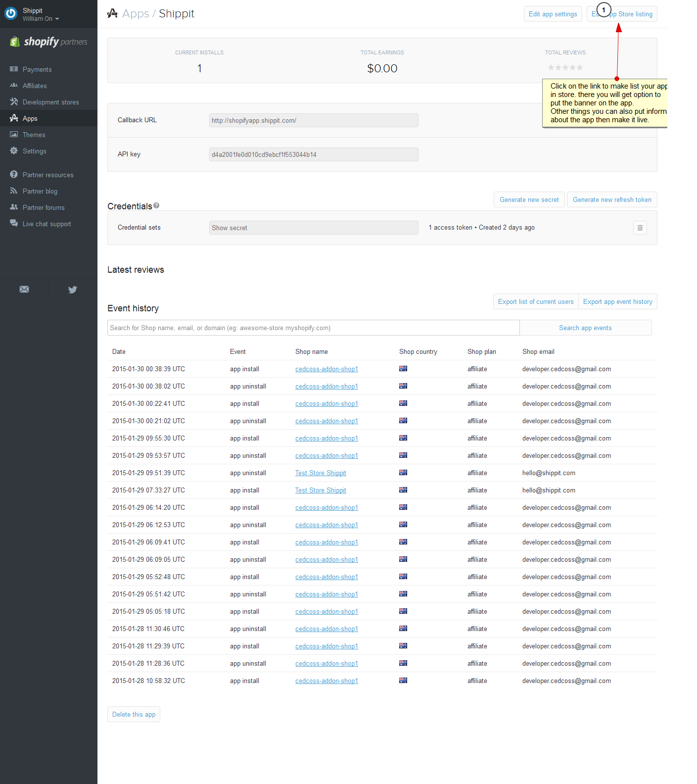Open cedcoss-addon-shop1 link at 2015-01-29 05:05:18
The height and width of the screenshot is (784, 697).
326,611
